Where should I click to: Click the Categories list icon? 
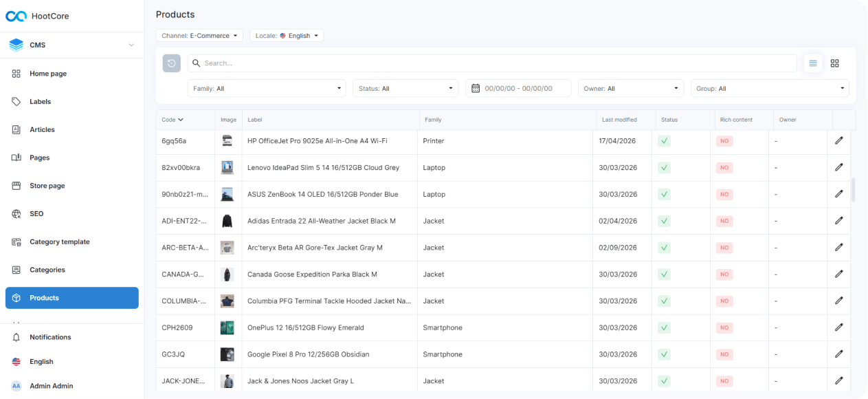16,270
